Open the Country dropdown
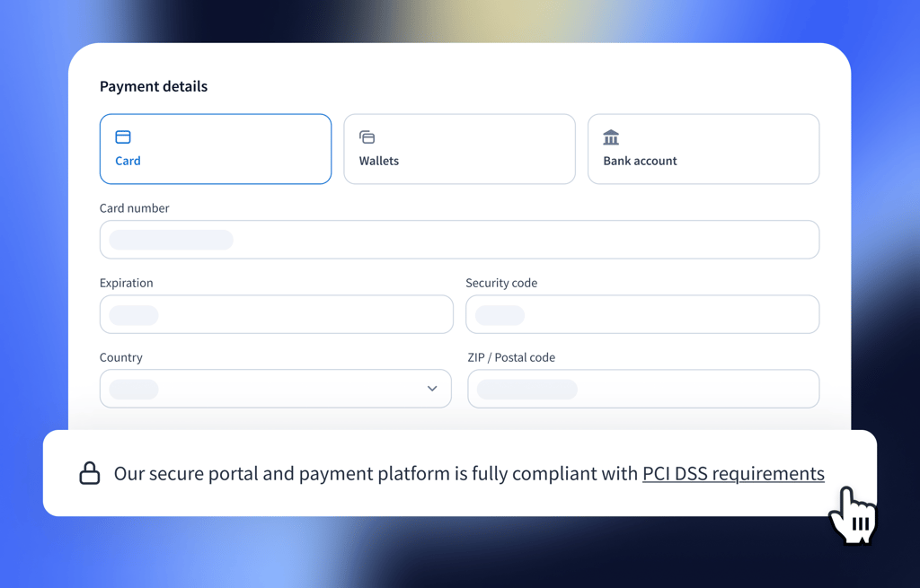Image resolution: width=920 pixels, height=588 pixels. click(x=275, y=390)
